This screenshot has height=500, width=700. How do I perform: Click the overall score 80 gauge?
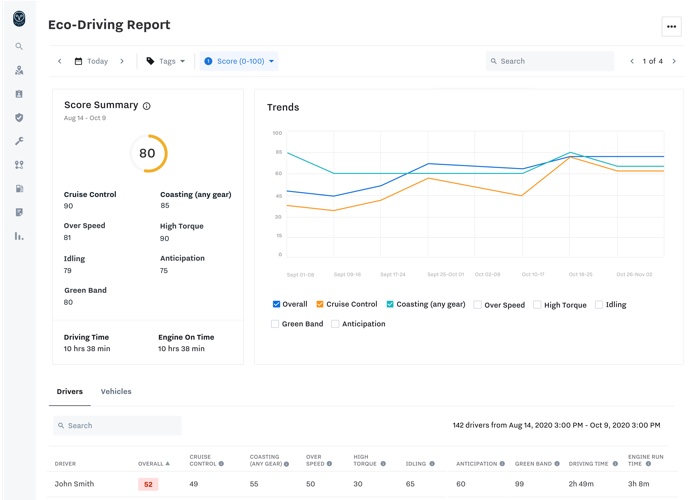point(148,153)
